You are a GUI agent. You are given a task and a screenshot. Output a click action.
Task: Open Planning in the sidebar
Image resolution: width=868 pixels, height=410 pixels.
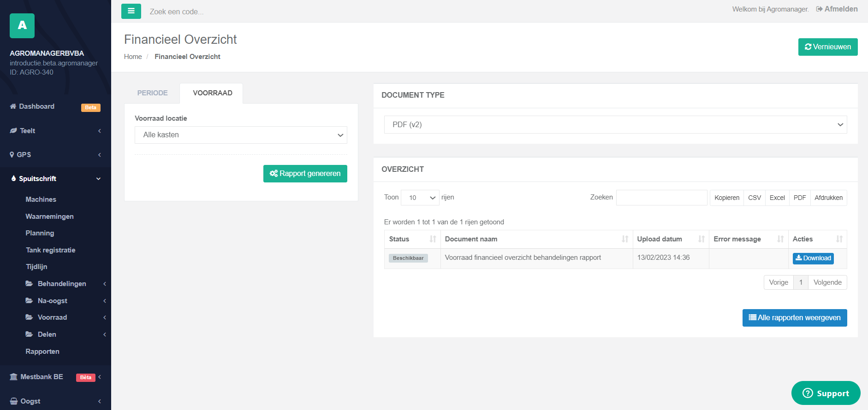40,233
